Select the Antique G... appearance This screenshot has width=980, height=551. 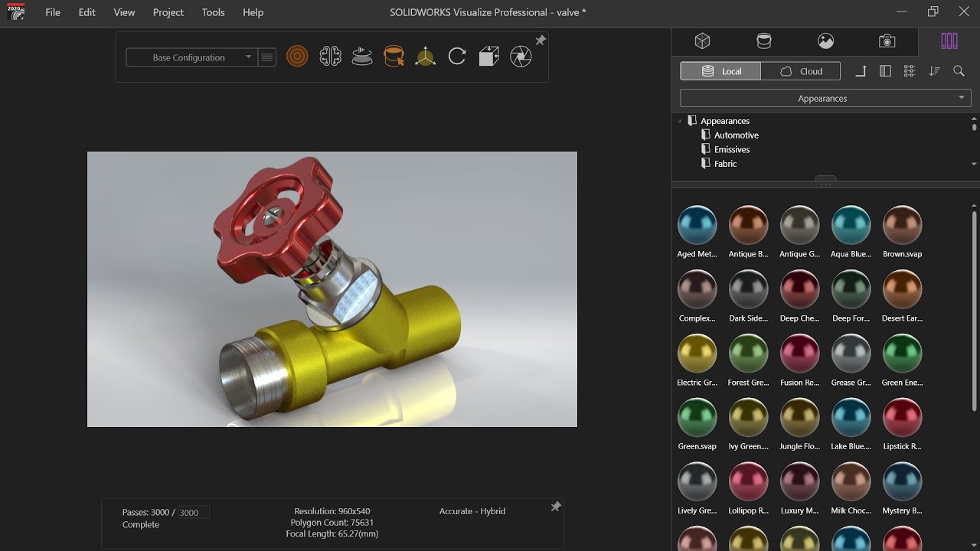click(x=799, y=232)
